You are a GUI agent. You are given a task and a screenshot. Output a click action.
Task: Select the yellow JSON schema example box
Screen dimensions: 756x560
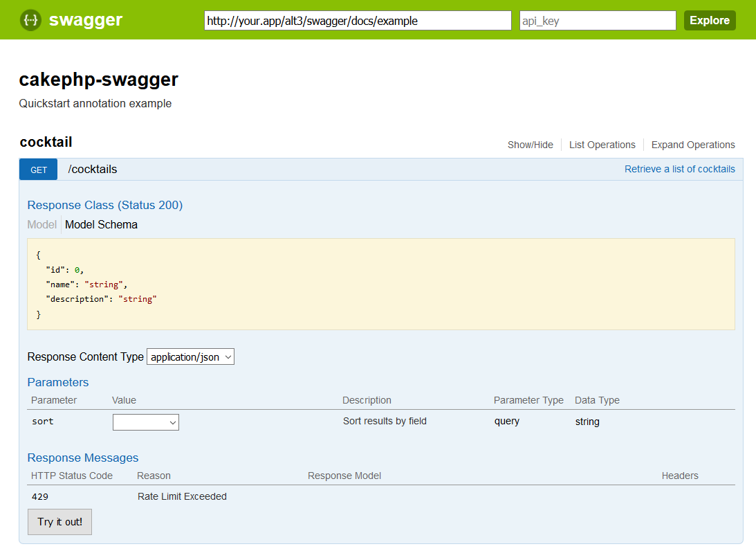point(380,284)
